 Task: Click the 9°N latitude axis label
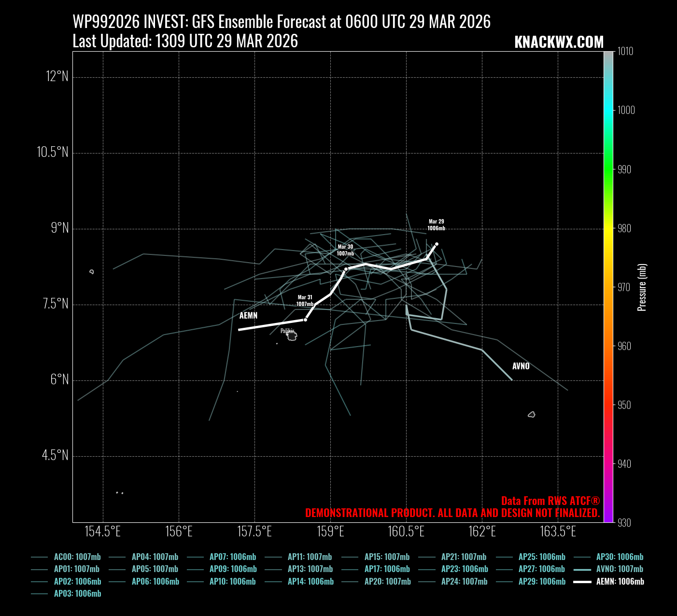60,228
